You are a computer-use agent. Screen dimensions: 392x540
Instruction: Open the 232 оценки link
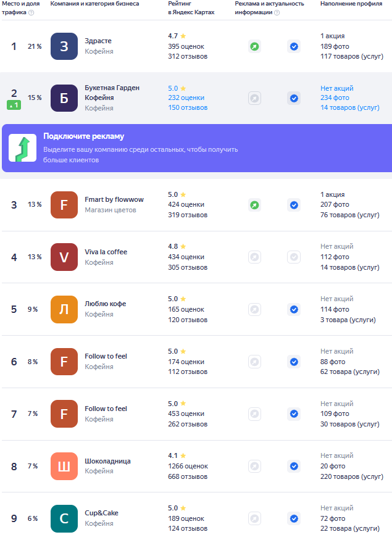(186, 98)
